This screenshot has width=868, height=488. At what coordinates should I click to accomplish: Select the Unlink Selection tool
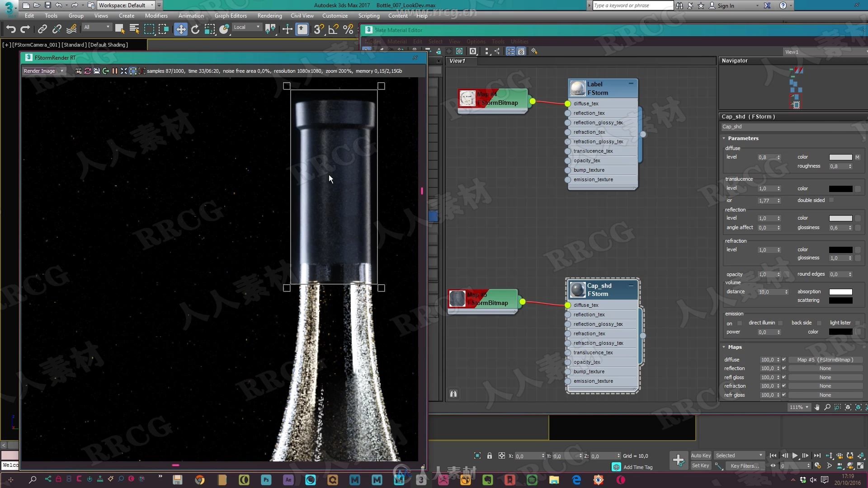point(57,30)
